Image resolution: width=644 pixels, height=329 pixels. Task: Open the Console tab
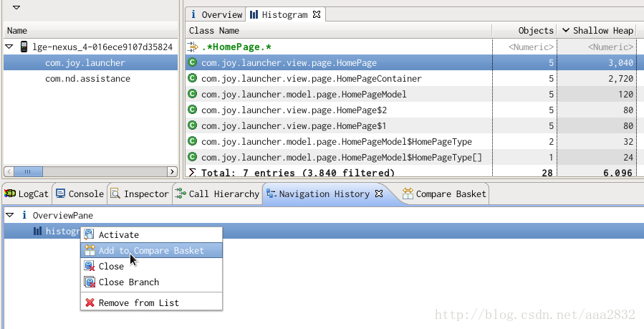click(80, 194)
